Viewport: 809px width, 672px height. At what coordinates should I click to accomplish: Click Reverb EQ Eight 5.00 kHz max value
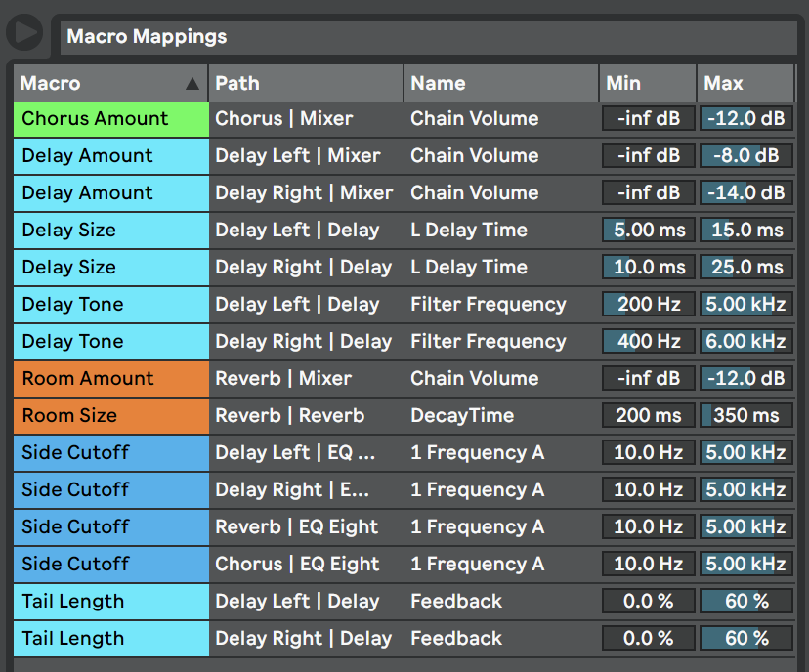pyautogui.click(x=746, y=527)
